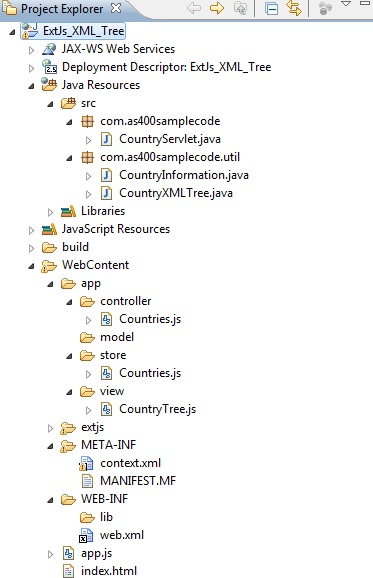373x578 pixels.
Task: Click the Java Resources folder icon
Action: (49, 85)
